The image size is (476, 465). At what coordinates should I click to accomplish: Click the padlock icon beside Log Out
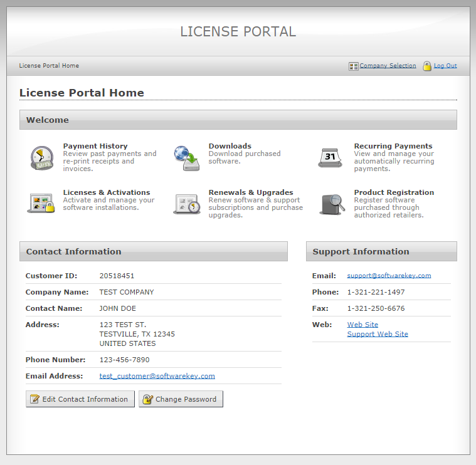tap(427, 66)
